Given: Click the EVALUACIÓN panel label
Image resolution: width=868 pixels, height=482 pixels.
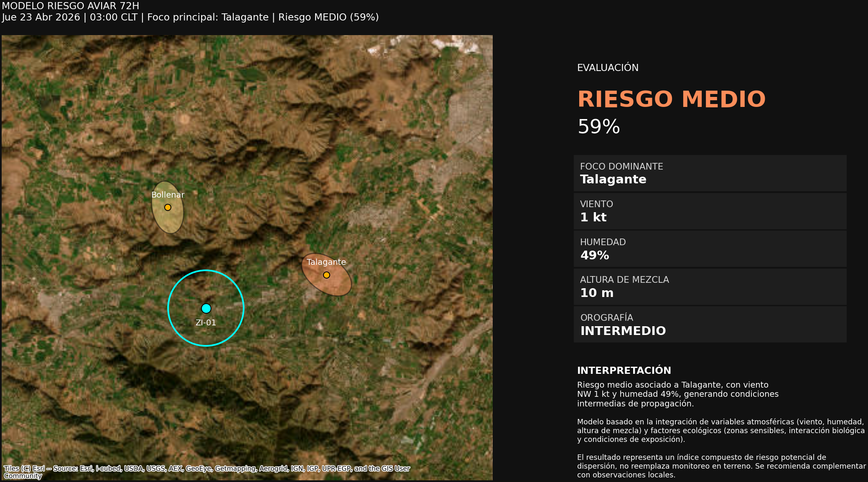Looking at the screenshot, I should point(607,68).
